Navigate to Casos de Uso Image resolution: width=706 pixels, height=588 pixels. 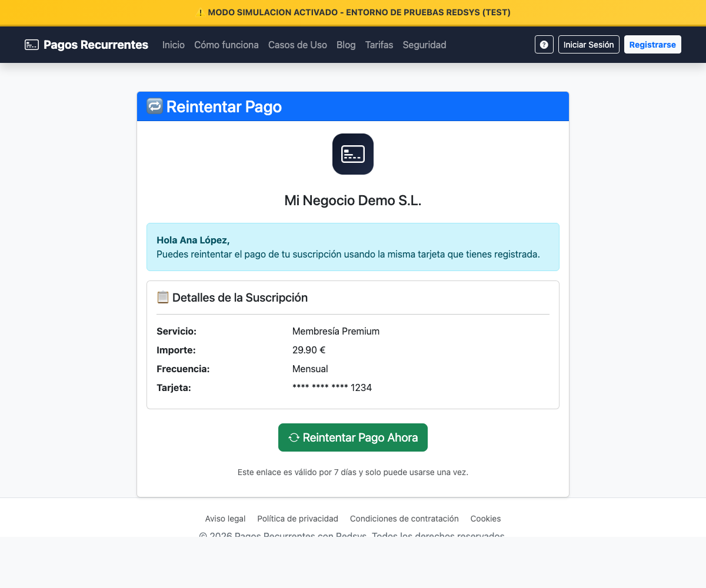coord(298,45)
